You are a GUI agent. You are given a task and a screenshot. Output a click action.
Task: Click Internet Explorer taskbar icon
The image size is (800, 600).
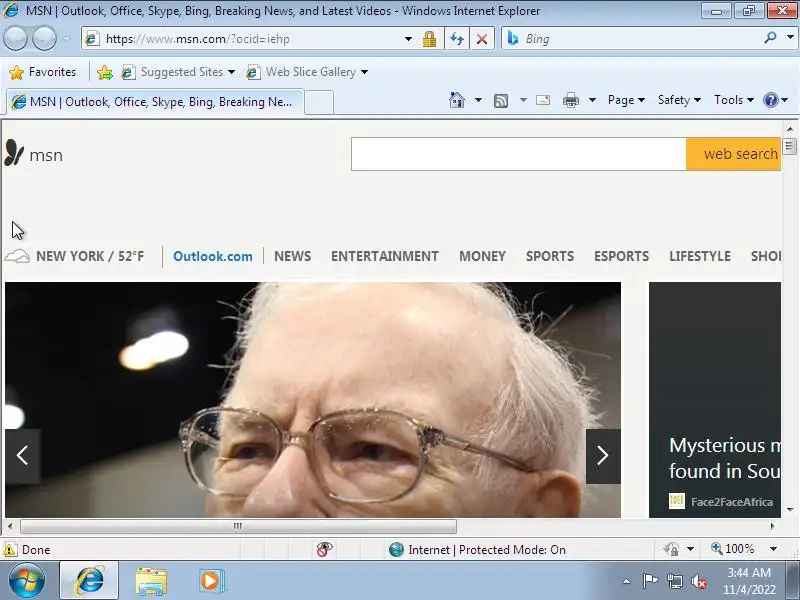(89, 581)
